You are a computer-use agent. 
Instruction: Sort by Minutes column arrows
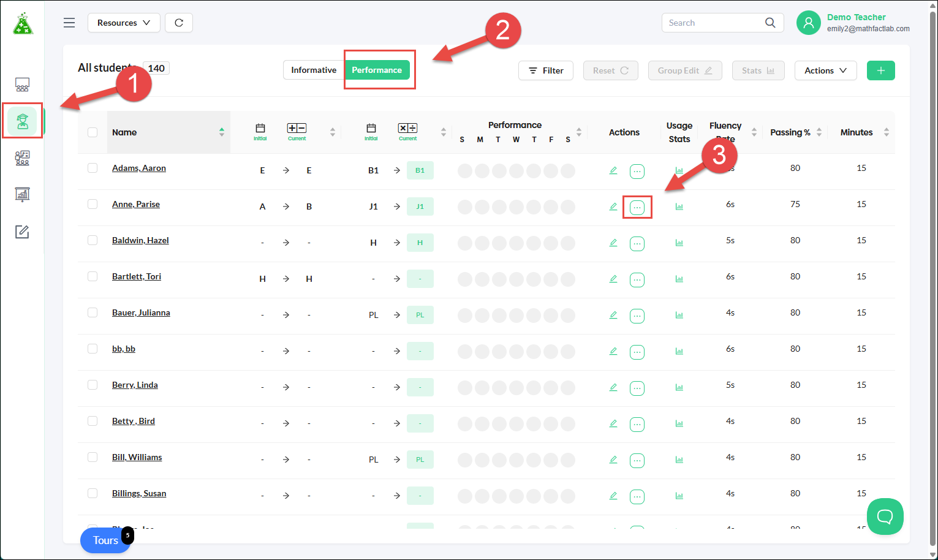pos(887,132)
